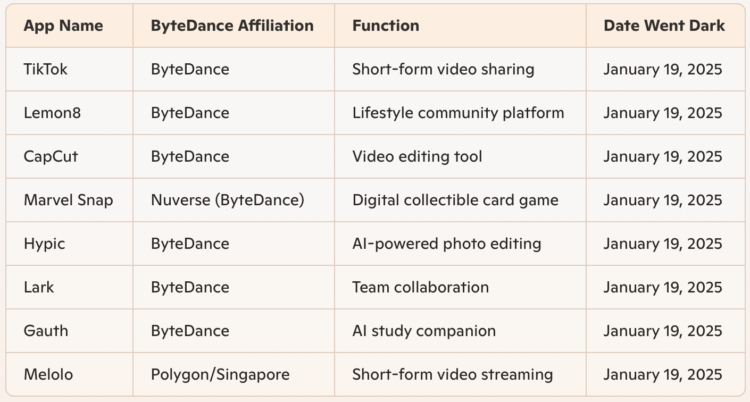The image size is (750, 402).
Task: Select the Polygon/Singapore affiliation cell
Action: click(220, 374)
